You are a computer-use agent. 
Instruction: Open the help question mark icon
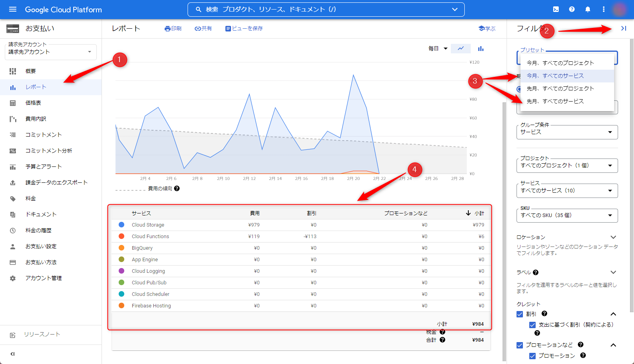pos(572,10)
